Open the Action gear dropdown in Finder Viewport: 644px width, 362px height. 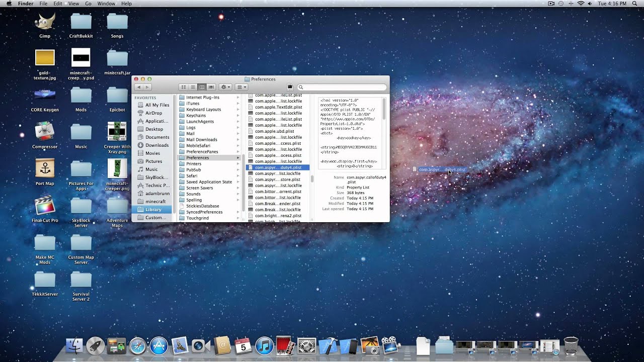click(225, 87)
